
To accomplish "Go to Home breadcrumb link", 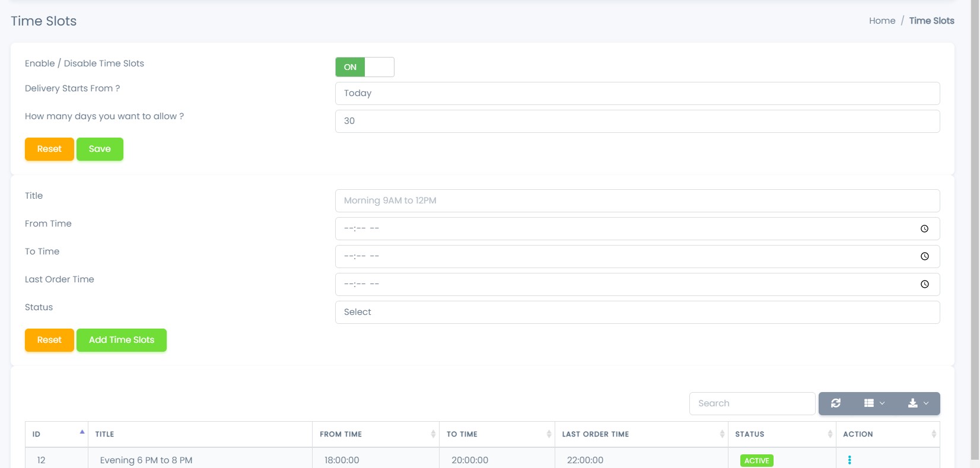I will pyautogui.click(x=882, y=21).
